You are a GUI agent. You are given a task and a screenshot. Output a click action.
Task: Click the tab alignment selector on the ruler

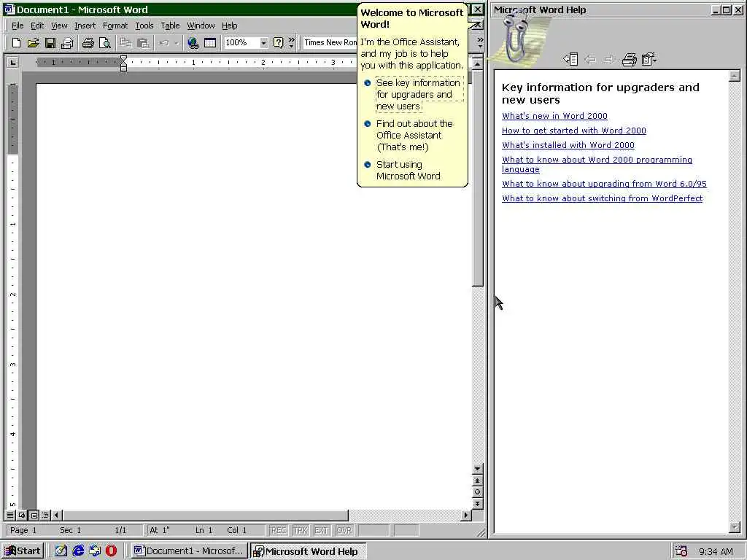(x=13, y=63)
